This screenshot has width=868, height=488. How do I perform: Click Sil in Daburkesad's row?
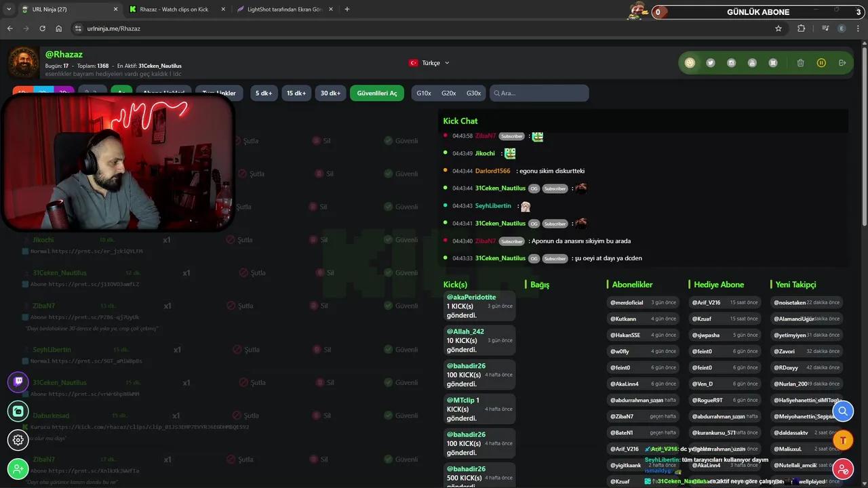[x=323, y=415]
